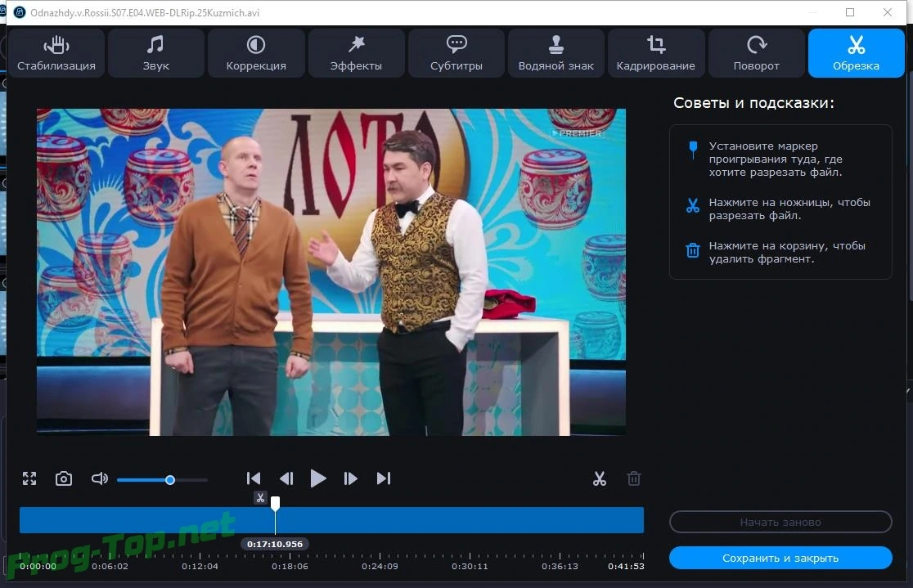
Task: Delete fragment with trash icon
Action: 634,478
